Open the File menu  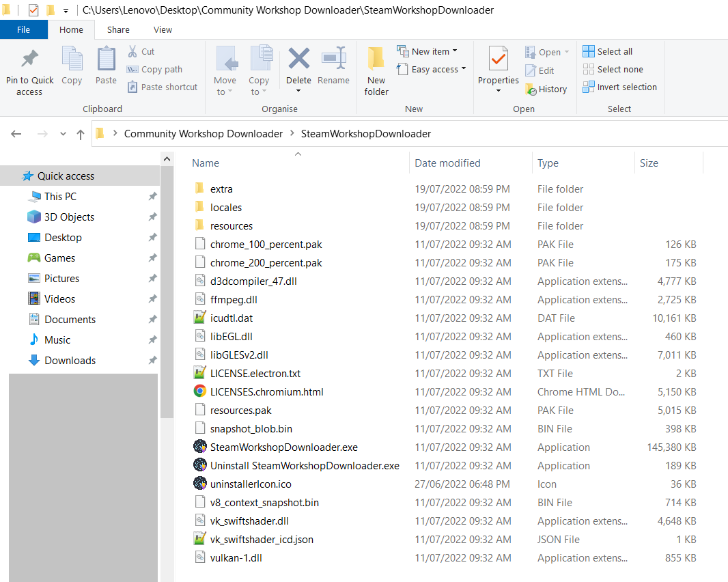pyautogui.click(x=24, y=30)
